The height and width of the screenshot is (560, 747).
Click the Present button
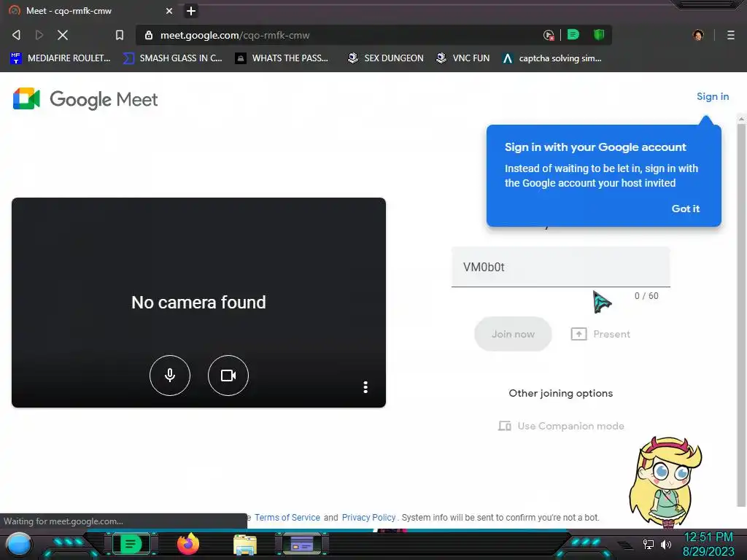point(600,334)
